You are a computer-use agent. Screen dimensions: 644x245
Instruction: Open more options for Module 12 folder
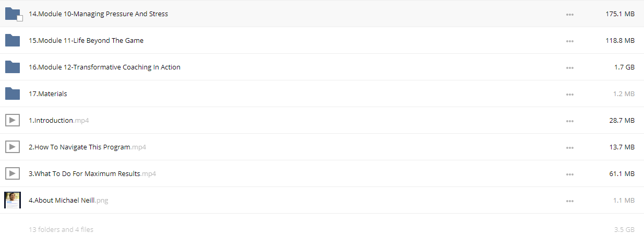click(570, 68)
